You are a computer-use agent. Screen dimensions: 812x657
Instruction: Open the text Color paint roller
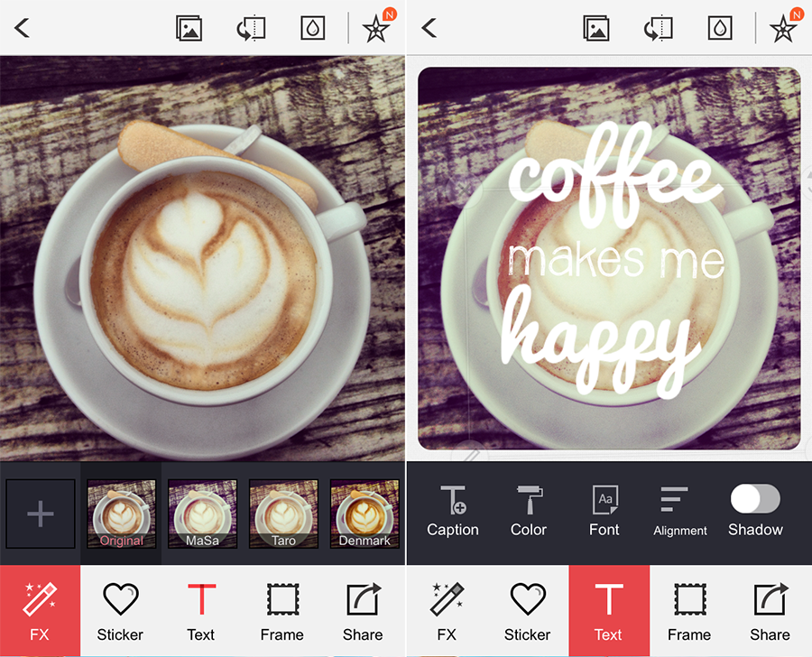click(x=529, y=511)
